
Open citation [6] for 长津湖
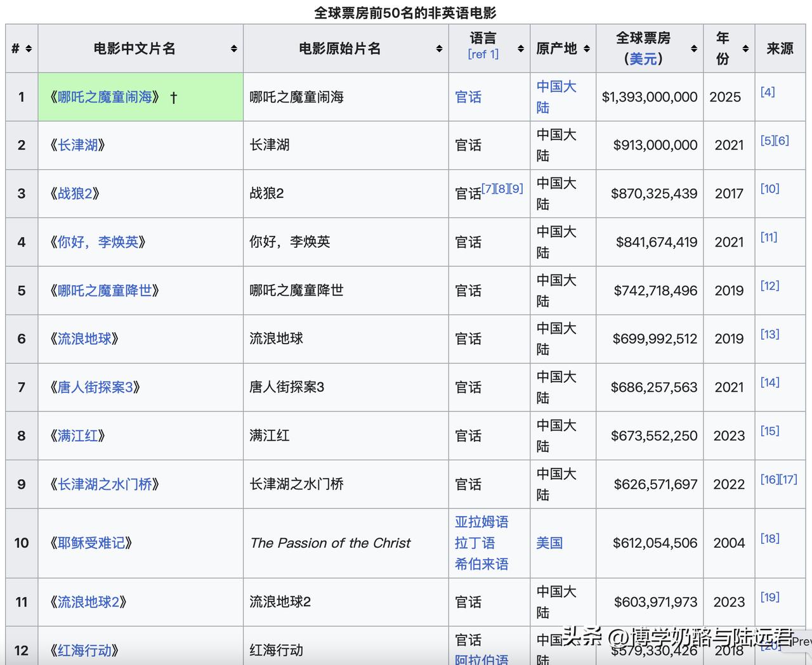tap(782, 141)
